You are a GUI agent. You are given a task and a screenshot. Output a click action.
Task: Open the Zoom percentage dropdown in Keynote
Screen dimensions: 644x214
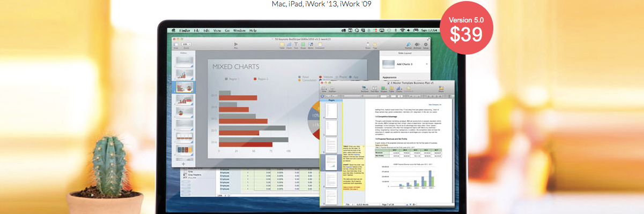click(x=186, y=44)
